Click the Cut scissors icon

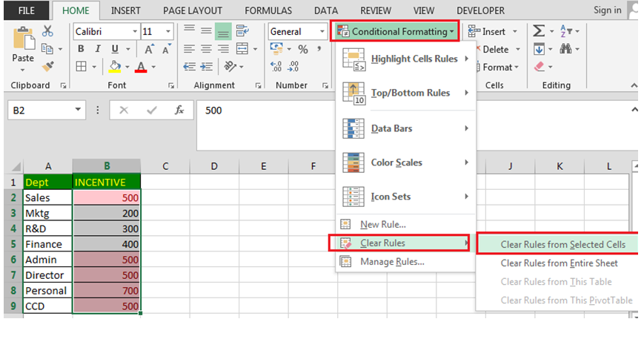47,31
